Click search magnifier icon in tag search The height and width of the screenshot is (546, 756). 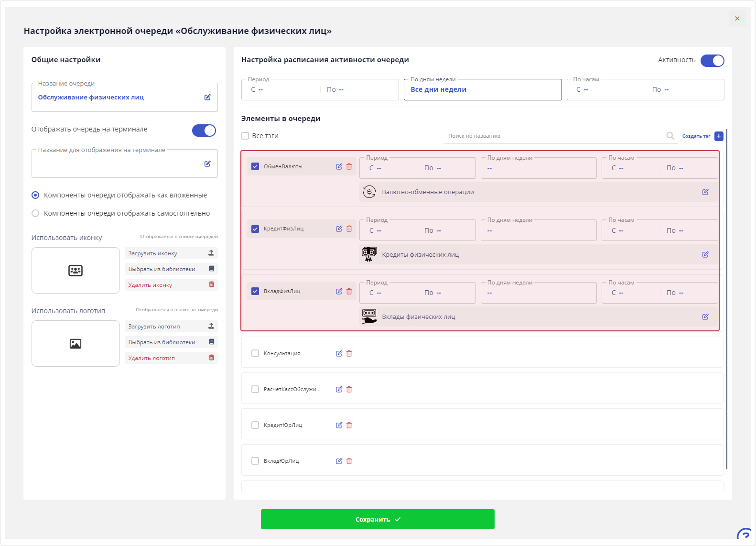pyautogui.click(x=670, y=136)
